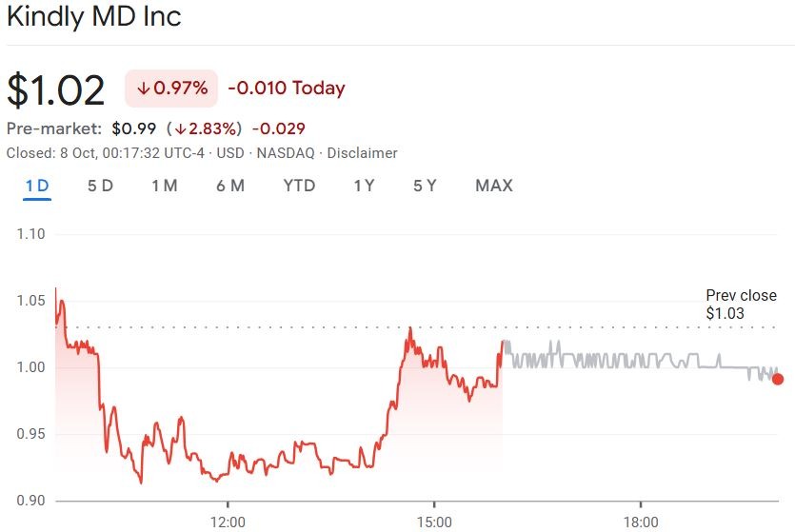The width and height of the screenshot is (795, 532).
Task: Open the 6M chart view
Action: (230, 186)
